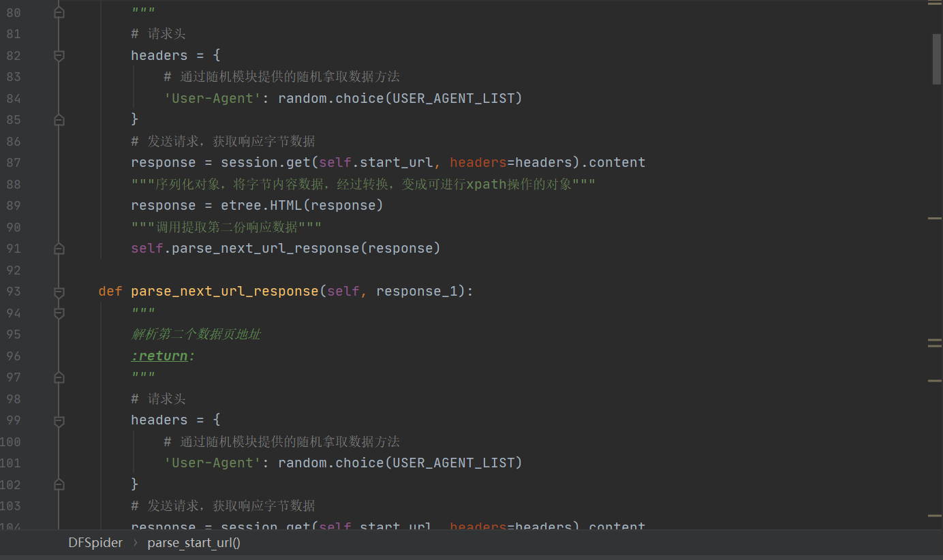Viewport: 943px width, 560px height.
Task: Click comment '# 发送请求，获取响应字节数据' on line 86
Action: tap(223, 141)
